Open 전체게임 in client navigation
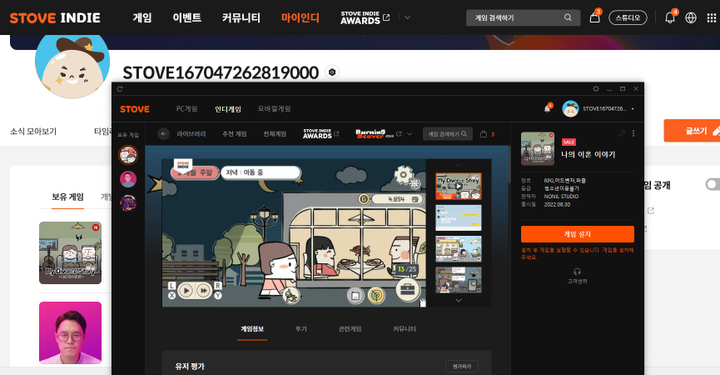 (x=275, y=134)
